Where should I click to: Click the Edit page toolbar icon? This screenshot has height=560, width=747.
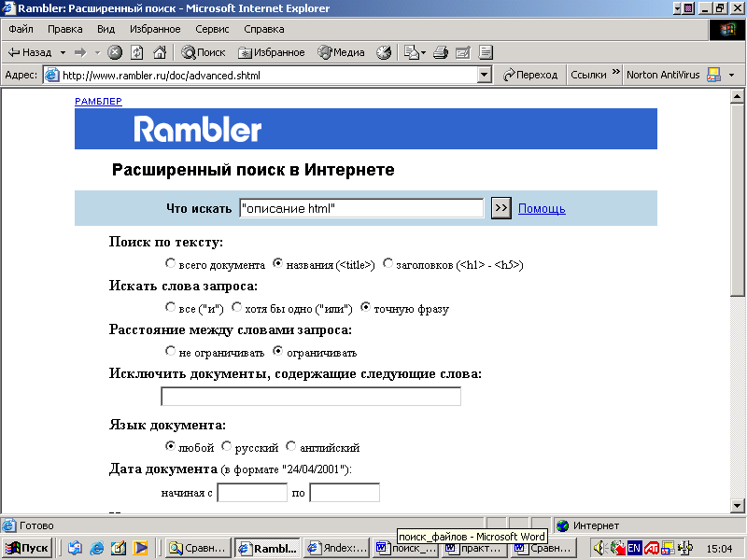click(x=463, y=52)
